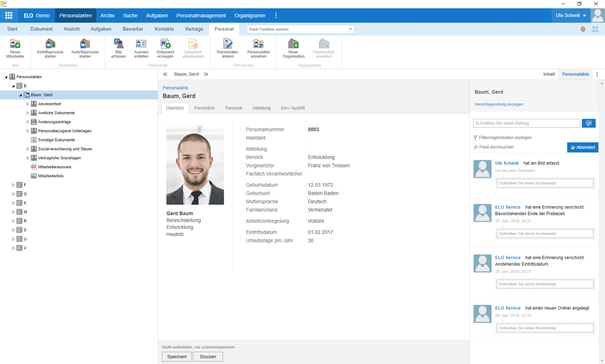Expand the F folder in tree
This screenshot has width=605, height=364.
point(13,185)
